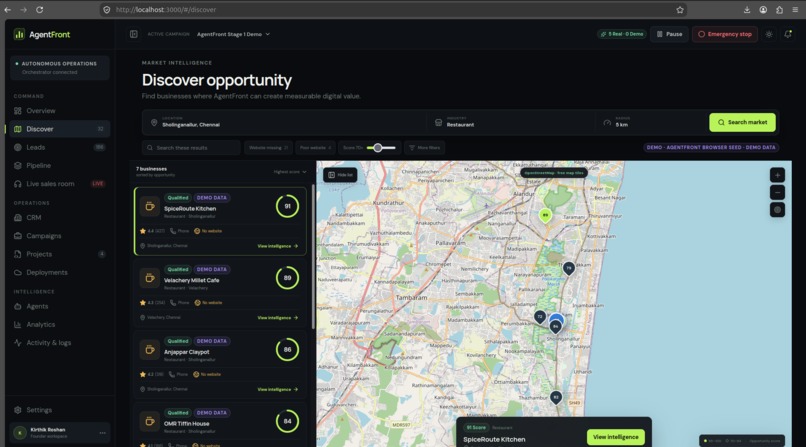Toggle the Website missing filter chip

click(268, 148)
